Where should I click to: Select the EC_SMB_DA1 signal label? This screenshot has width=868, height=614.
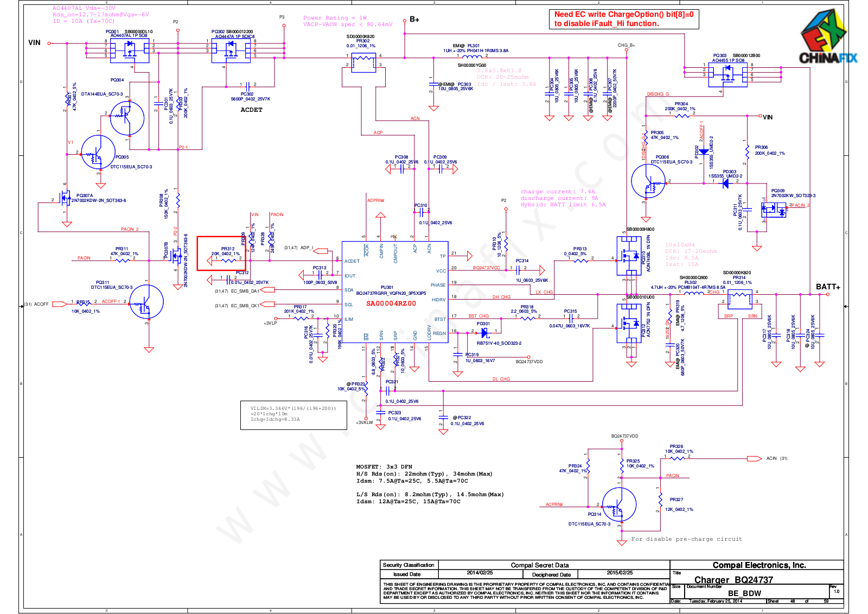click(x=245, y=291)
